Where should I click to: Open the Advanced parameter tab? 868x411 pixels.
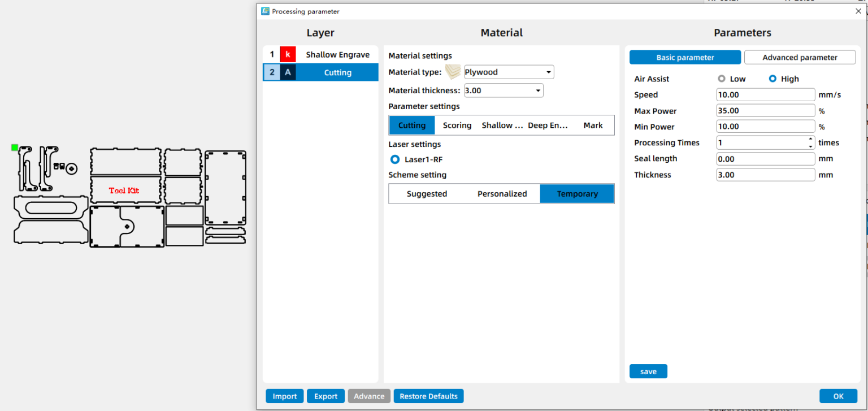pos(800,57)
